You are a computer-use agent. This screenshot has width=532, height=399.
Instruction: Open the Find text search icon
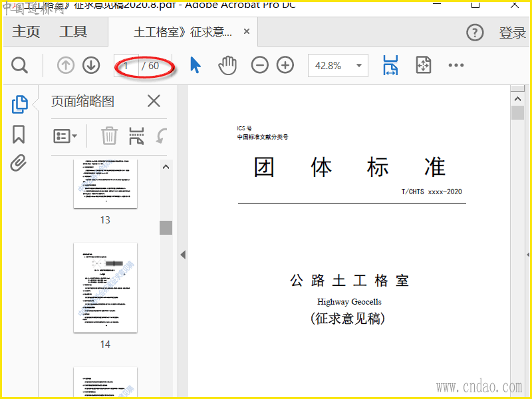tap(19, 65)
